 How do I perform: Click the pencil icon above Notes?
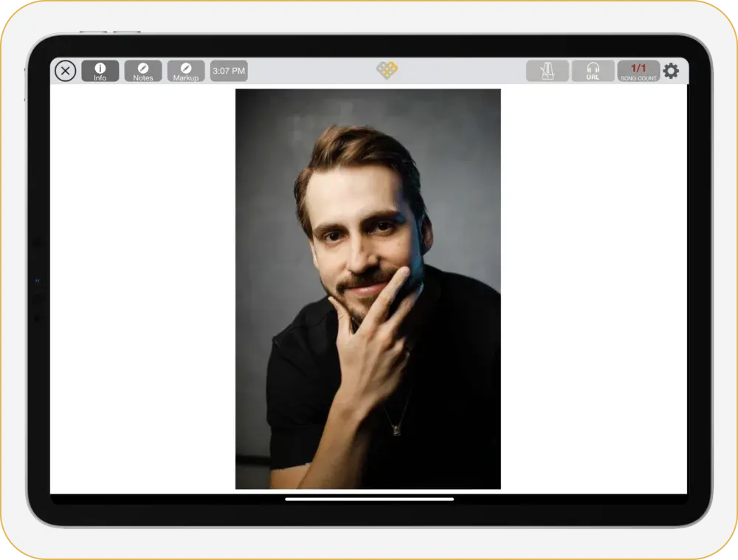tap(143, 67)
